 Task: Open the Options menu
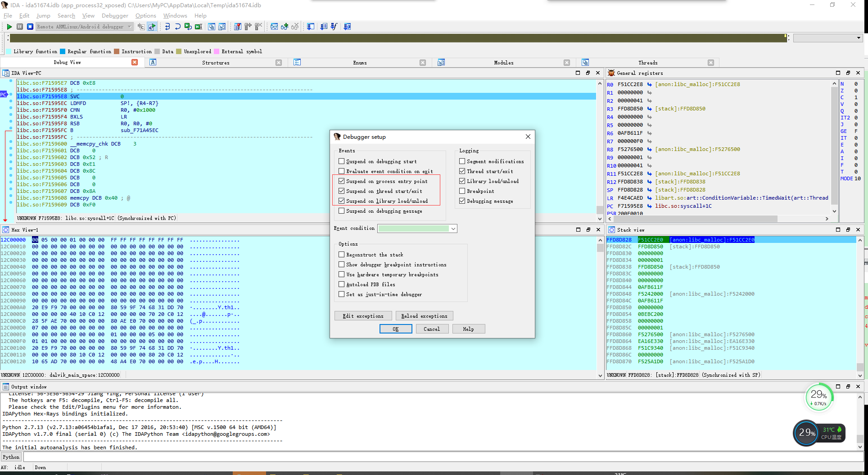[145, 15]
